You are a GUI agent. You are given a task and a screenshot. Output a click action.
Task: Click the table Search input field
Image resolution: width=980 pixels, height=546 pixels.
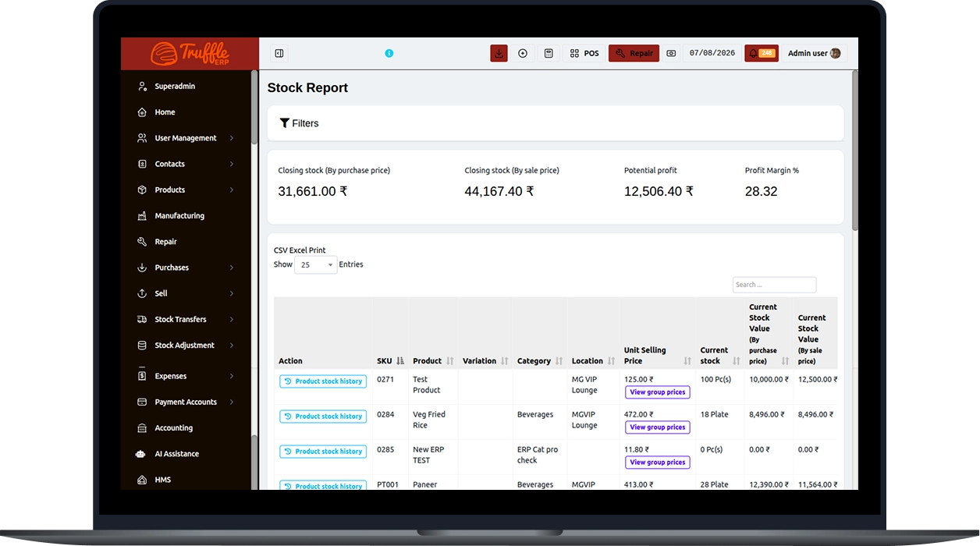[774, 285]
